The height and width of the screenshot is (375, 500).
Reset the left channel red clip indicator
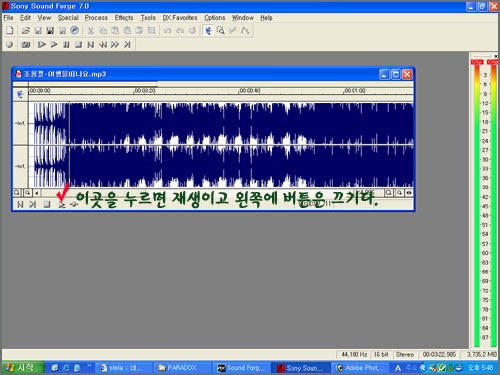(x=477, y=62)
